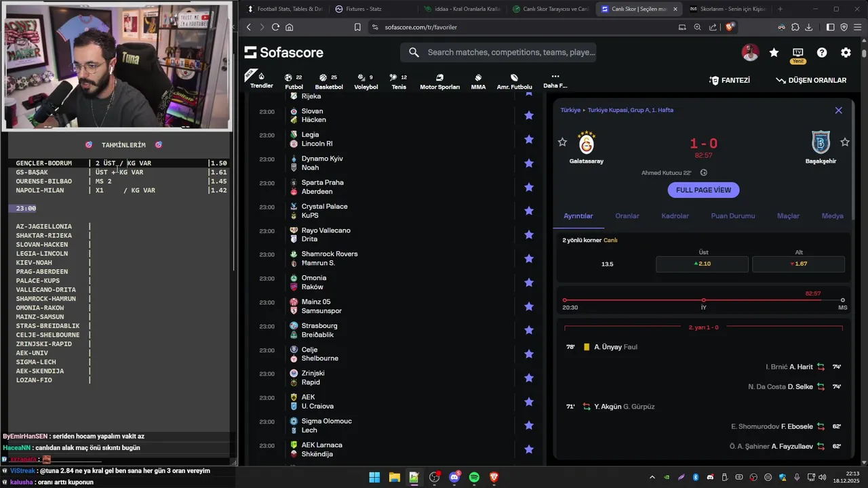The height and width of the screenshot is (488, 868).
Task: Open Türkiye Kupası, Grup A breadcrumb link
Action: pos(631,110)
